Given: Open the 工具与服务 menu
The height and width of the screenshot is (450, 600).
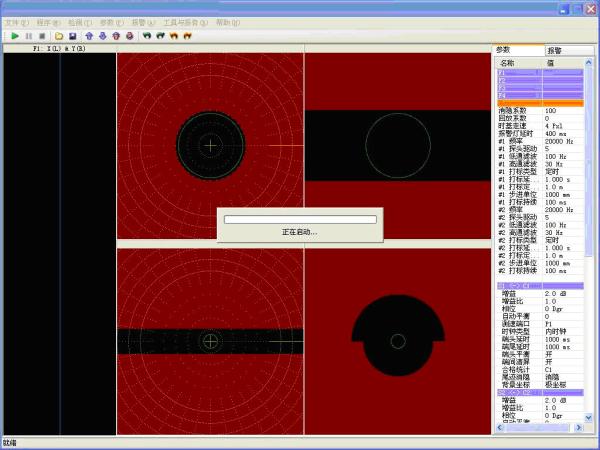Looking at the screenshot, I should 186,23.
